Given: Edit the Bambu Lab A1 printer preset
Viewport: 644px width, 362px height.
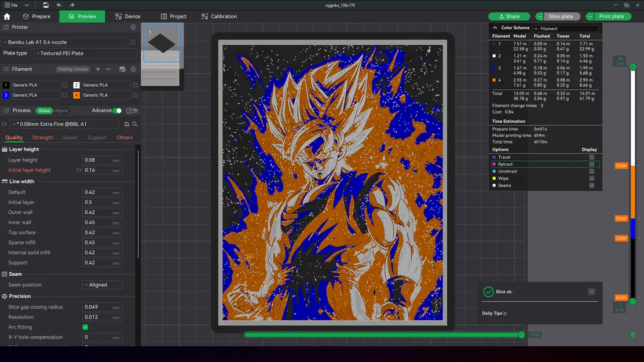Looking at the screenshot, I should point(133,42).
